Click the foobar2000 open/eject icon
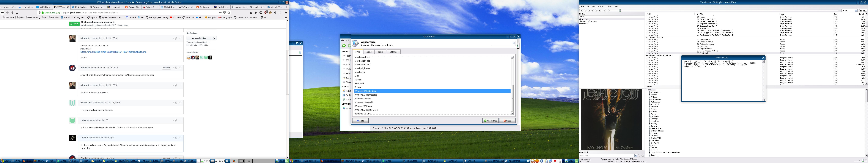The width and height of the screenshot is (868, 163). coord(605,10)
